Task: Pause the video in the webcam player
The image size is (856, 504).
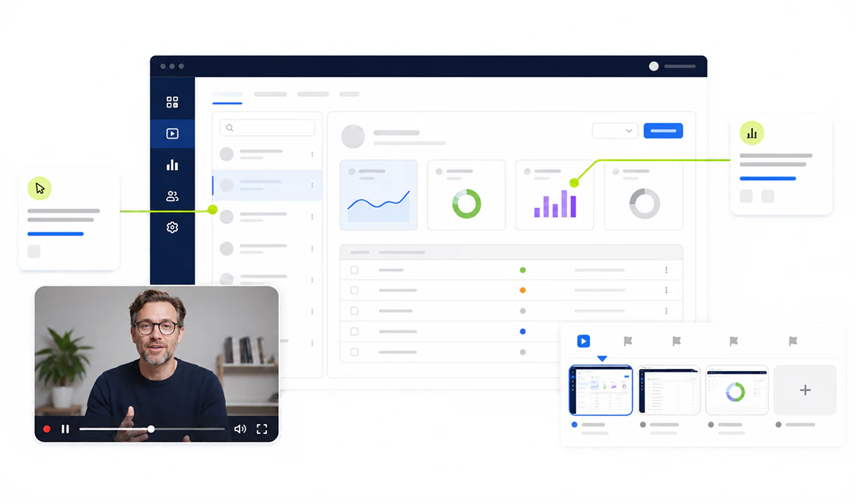Action: (x=65, y=429)
